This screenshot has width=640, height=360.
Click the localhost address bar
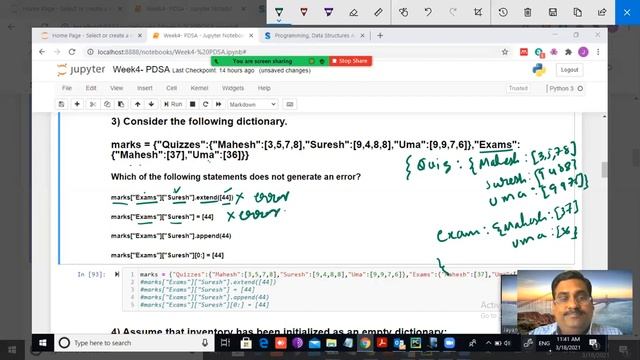(294, 52)
